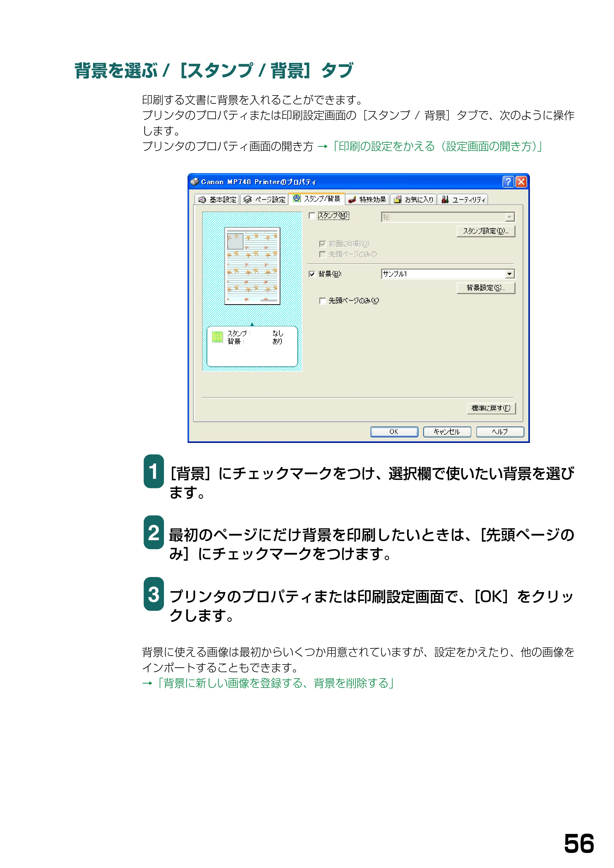Click the 背景設定(S)... button
Viewport: 614px width, 868px height.
[486, 288]
